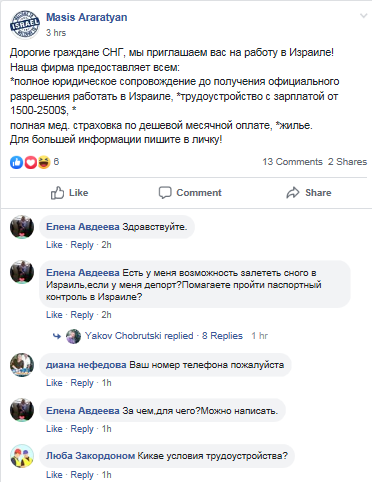This screenshot has height=482, width=372.
Task: Open Yakov Chobrutski's small reply avatar
Action: [x=73, y=336]
